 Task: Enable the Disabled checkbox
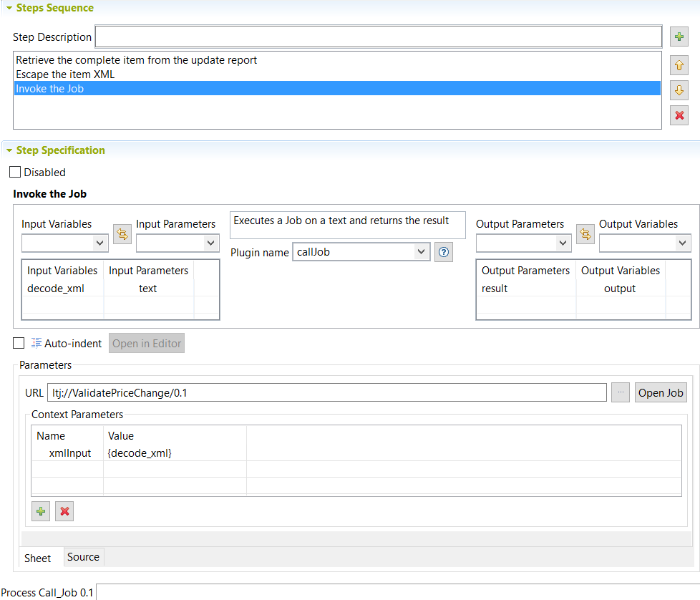15,173
